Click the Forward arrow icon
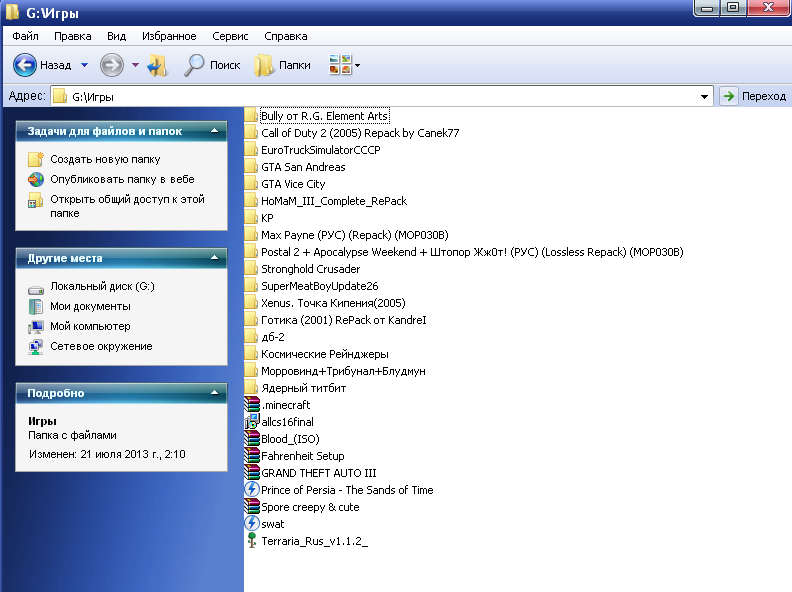Image resolution: width=792 pixels, height=592 pixels. point(112,65)
